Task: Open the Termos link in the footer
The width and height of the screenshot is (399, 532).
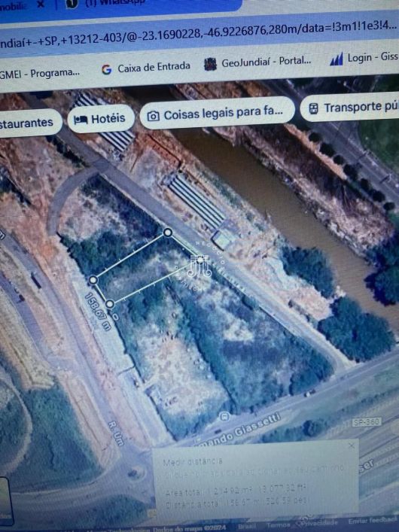Action: coord(278,525)
